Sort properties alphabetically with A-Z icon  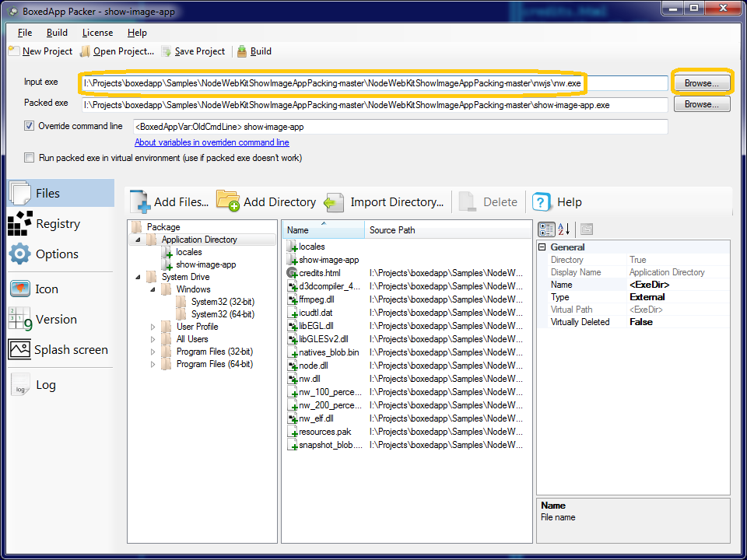pyautogui.click(x=565, y=229)
